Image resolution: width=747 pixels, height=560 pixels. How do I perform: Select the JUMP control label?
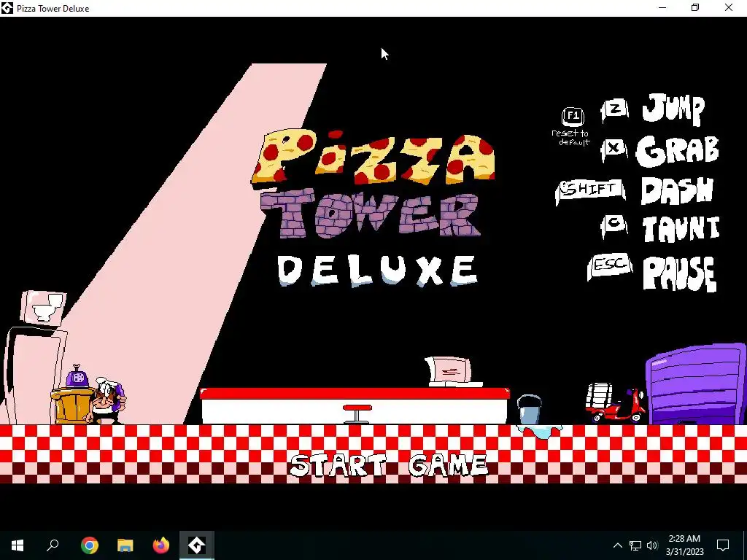point(673,109)
